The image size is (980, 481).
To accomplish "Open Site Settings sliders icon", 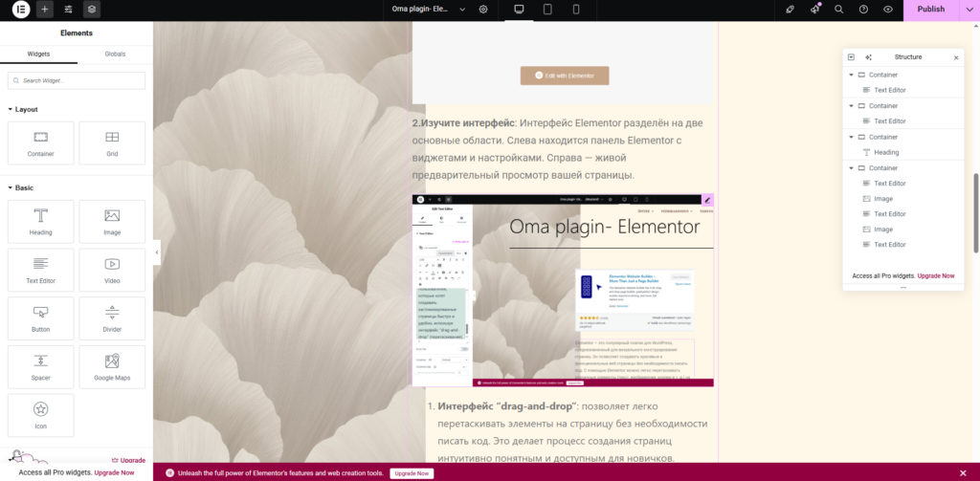I will coord(68,10).
